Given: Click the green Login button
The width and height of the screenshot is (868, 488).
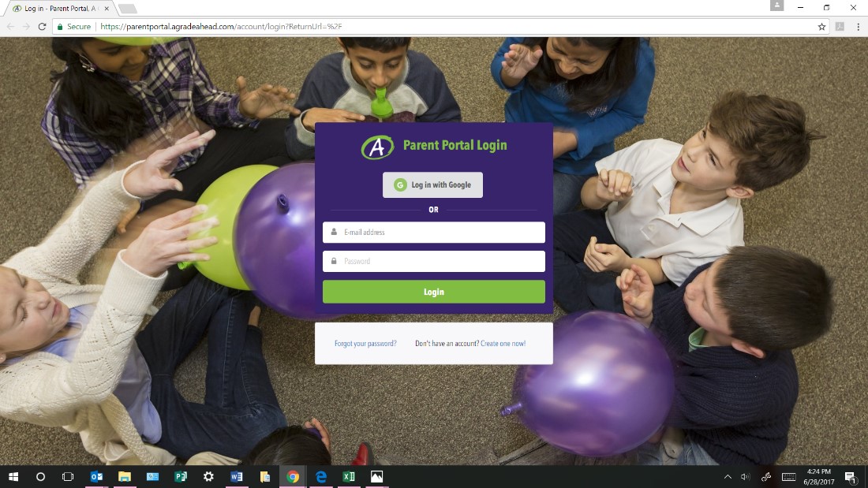Looking at the screenshot, I should click(433, 292).
